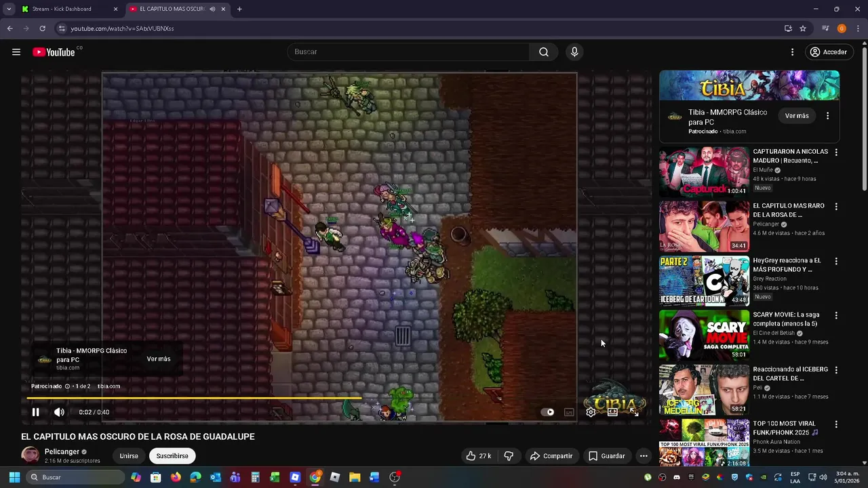Open options for TOP 100 MOST VIRAL video
The width and height of the screenshot is (868, 488).
point(836,424)
